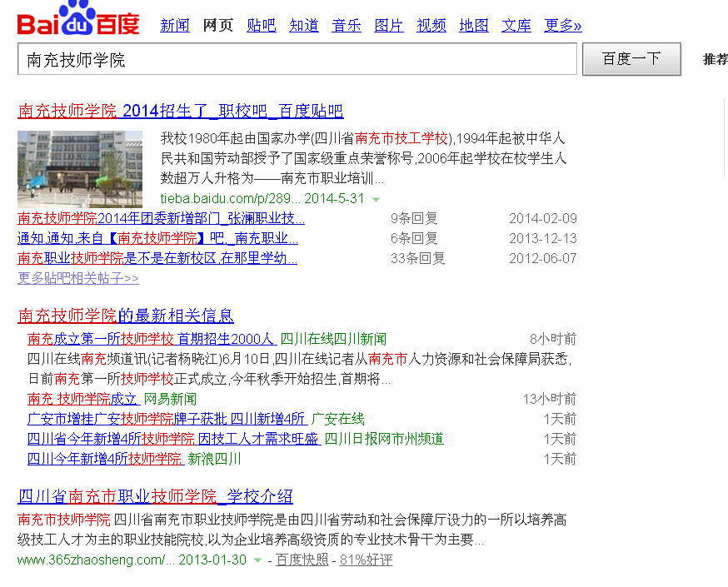Open the 百度快照 cached page
The height and width of the screenshot is (587, 728).
coord(302,560)
